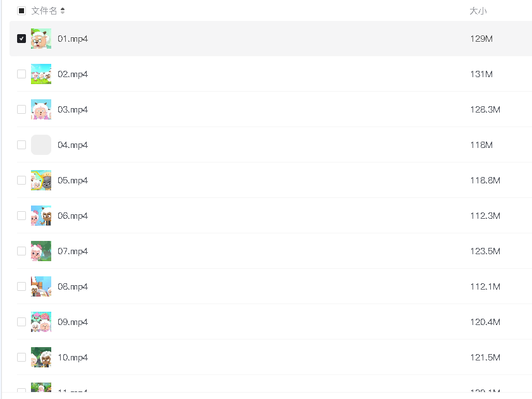Click the 大小 column header
This screenshot has height=399, width=532.
[478, 11]
